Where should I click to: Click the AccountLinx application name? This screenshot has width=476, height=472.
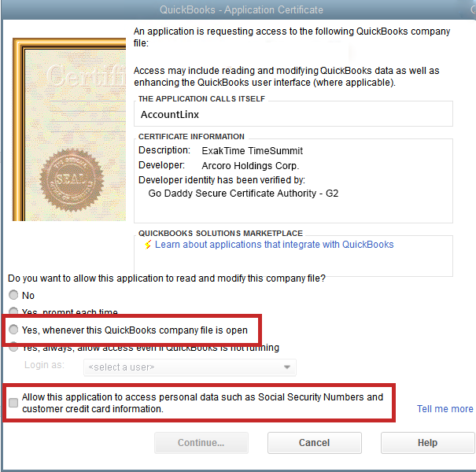point(169,115)
